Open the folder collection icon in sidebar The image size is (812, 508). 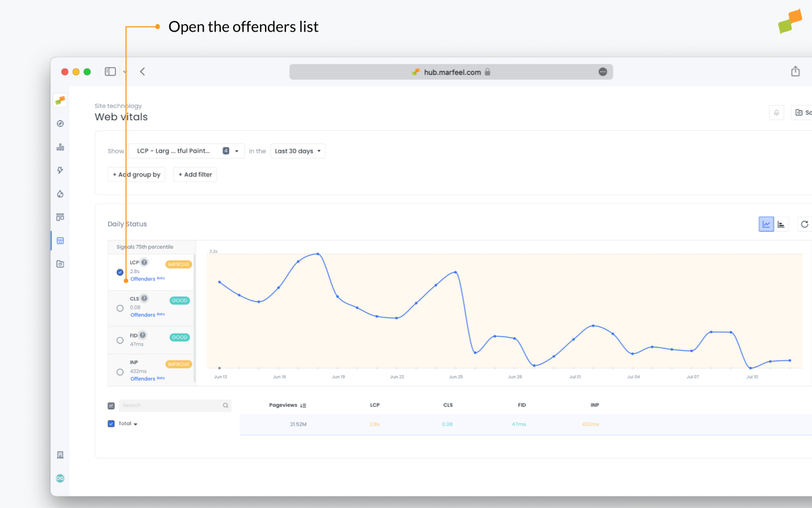tap(60, 264)
